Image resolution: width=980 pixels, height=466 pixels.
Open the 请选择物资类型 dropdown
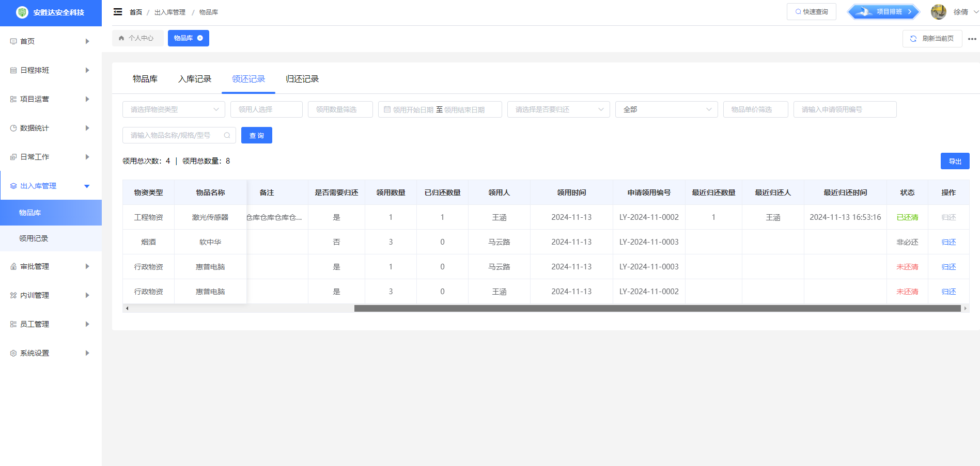[x=174, y=109]
